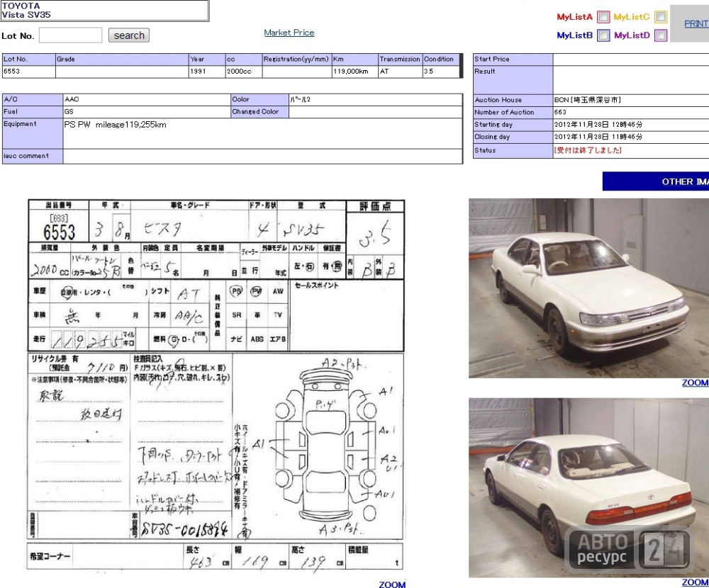Select equipment text PS PW mileage119,255km

pos(116,125)
